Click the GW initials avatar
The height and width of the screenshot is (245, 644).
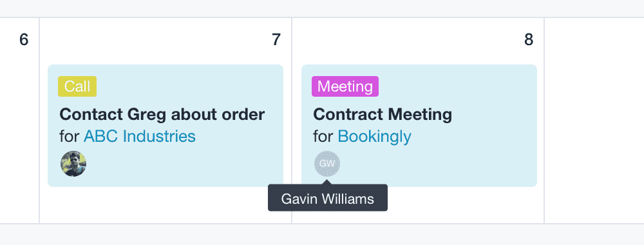point(327,164)
